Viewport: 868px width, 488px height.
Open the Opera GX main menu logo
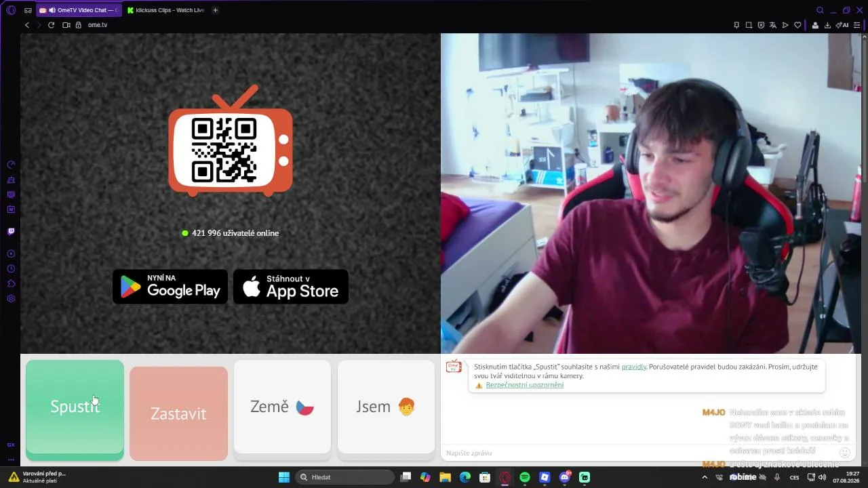click(x=11, y=10)
